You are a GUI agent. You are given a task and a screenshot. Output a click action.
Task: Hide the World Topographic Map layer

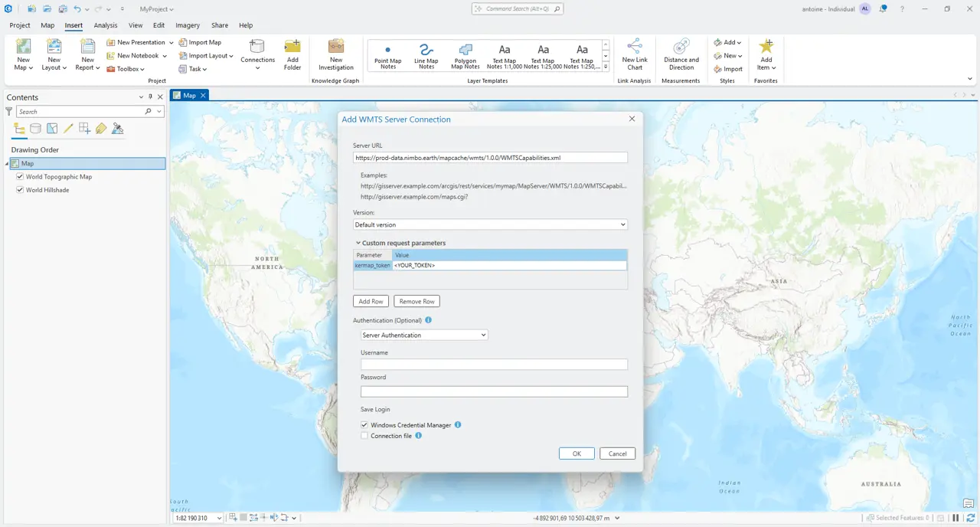(20, 177)
